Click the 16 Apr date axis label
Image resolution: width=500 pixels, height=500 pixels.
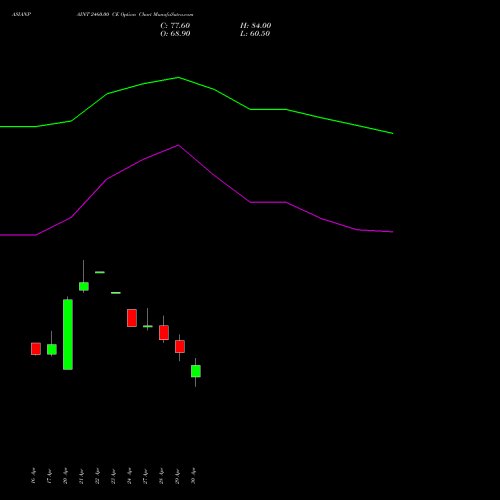pos(33,476)
